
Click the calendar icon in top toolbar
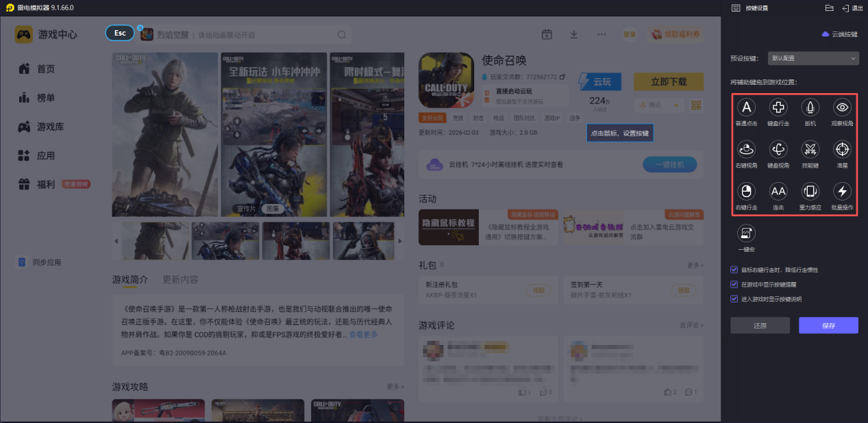tap(547, 34)
